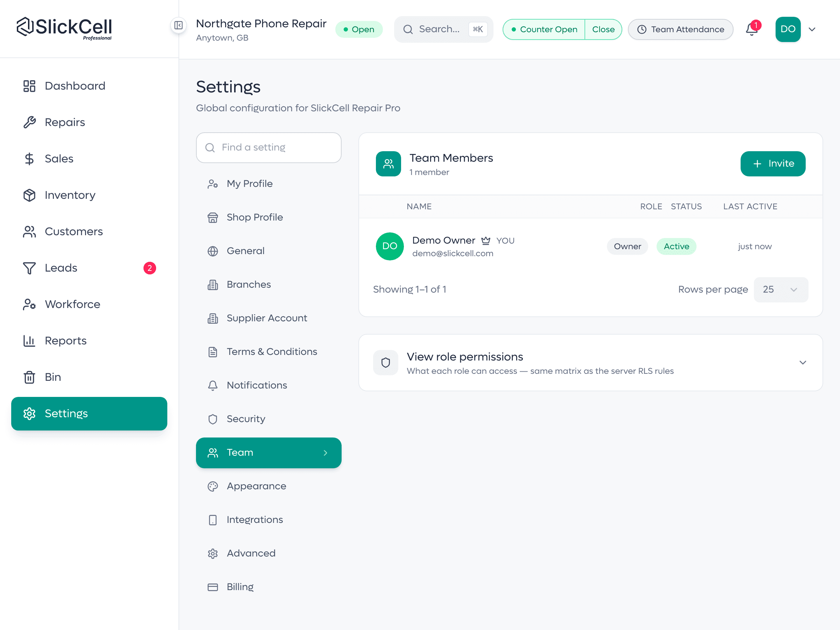The height and width of the screenshot is (630, 840).
Task: Click demo@slickcell.com email text
Action: 453,254
